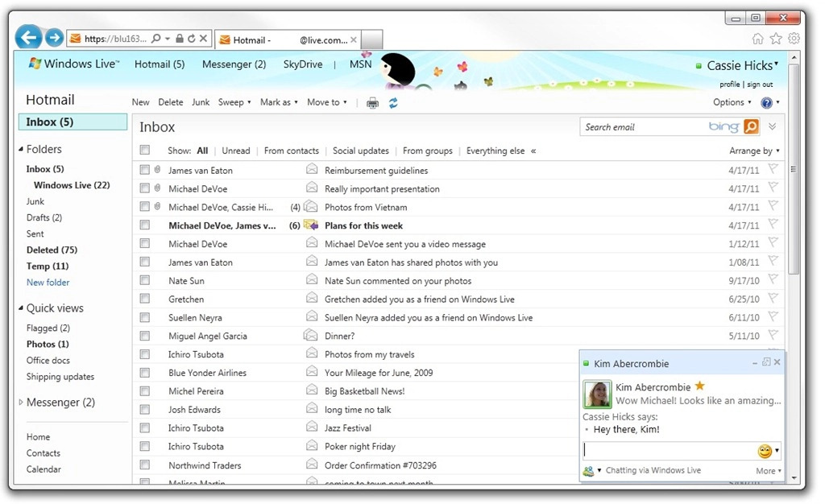Check the box for Michael DeVoe's Really important presentation
This screenshot has width=825, height=504.
(x=145, y=188)
